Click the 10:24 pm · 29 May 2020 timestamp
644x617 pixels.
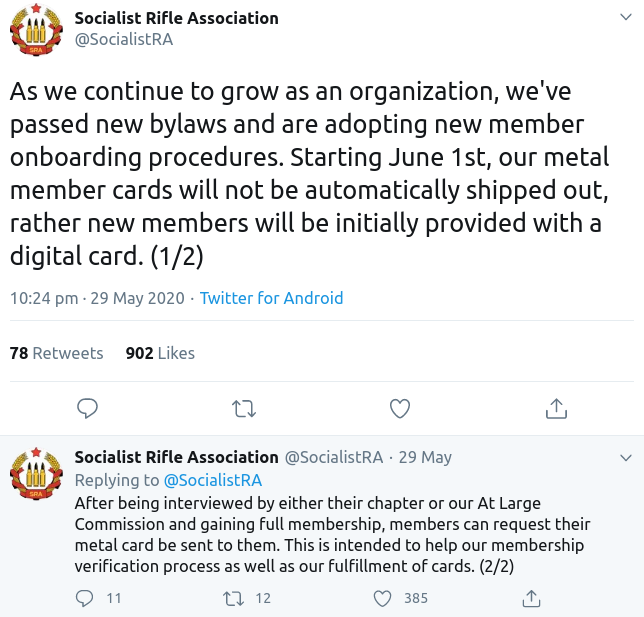point(97,298)
